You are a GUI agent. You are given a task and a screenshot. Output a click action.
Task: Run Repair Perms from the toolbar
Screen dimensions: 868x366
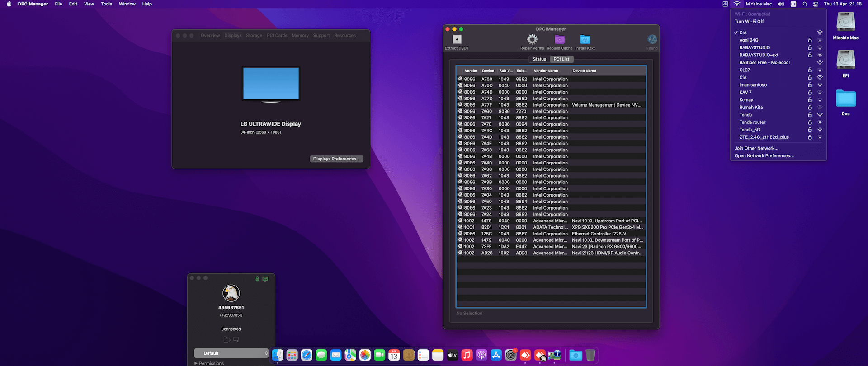532,40
